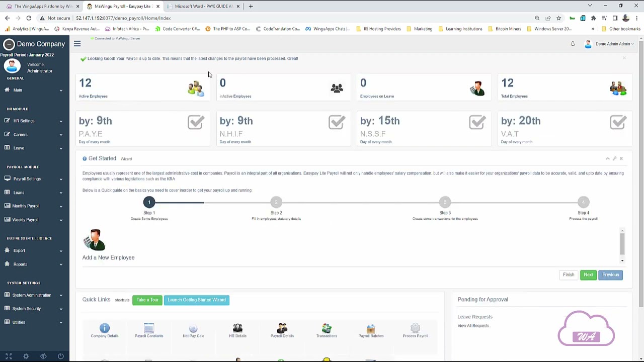The height and width of the screenshot is (362, 644).
Task: Click Launch Getting Started Wizard button
Action: pos(197,300)
